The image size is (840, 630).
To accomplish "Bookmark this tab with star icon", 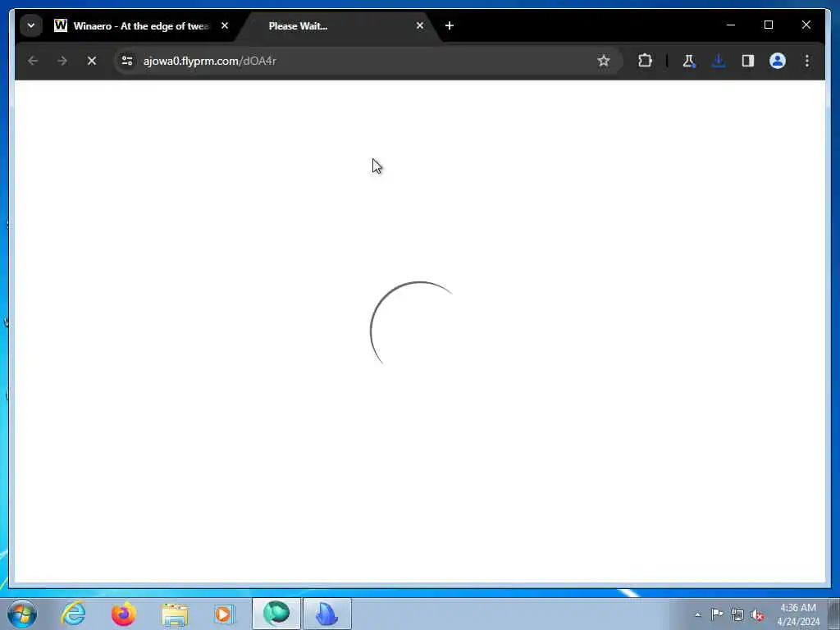I will [x=604, y=61].
